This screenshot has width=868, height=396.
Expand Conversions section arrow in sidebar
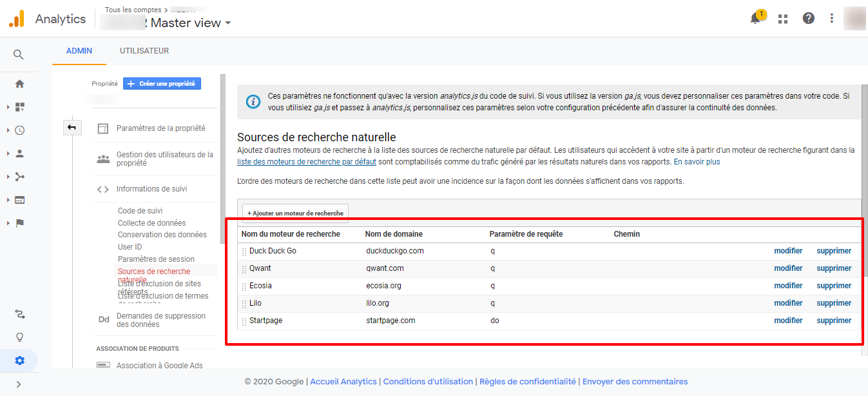[x=8, y=223]
